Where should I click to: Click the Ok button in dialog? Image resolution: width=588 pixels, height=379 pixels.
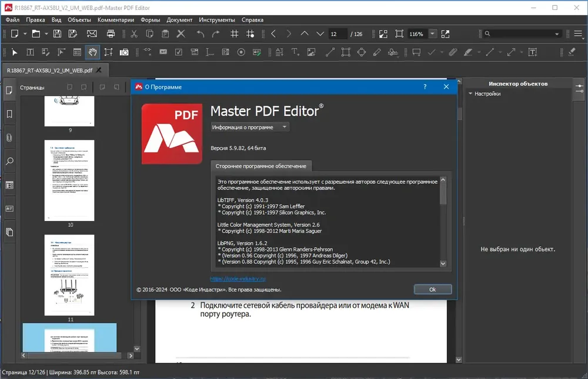432,290
